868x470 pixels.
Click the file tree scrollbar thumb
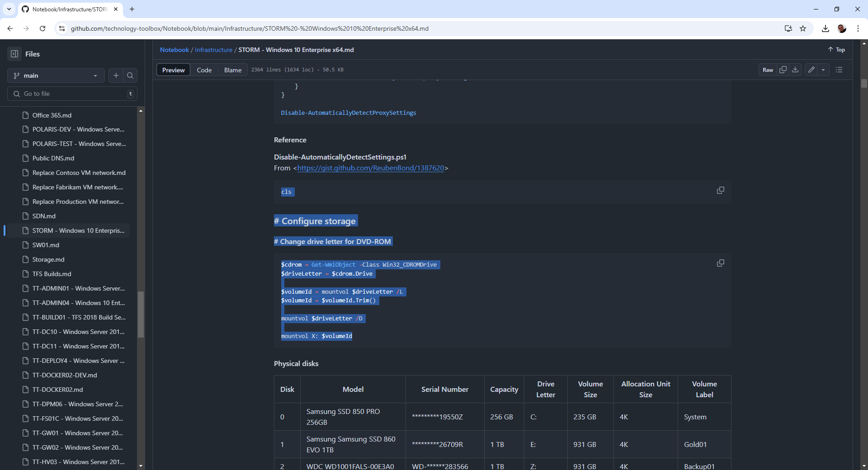(141, 314)
